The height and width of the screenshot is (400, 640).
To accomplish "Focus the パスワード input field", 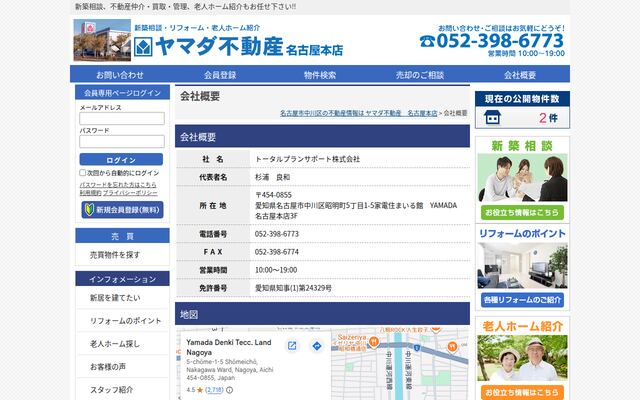I will pyautogui.click(x=122, y=141).
